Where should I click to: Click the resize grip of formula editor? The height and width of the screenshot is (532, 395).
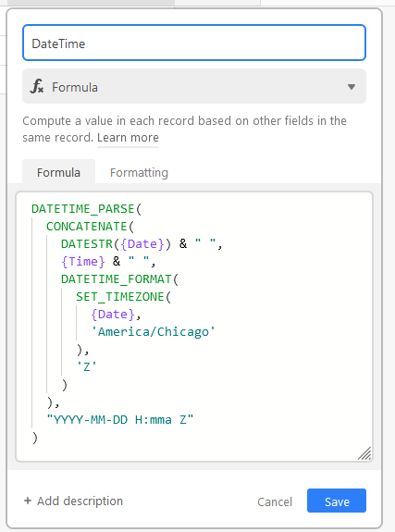(x=364, y=453)
